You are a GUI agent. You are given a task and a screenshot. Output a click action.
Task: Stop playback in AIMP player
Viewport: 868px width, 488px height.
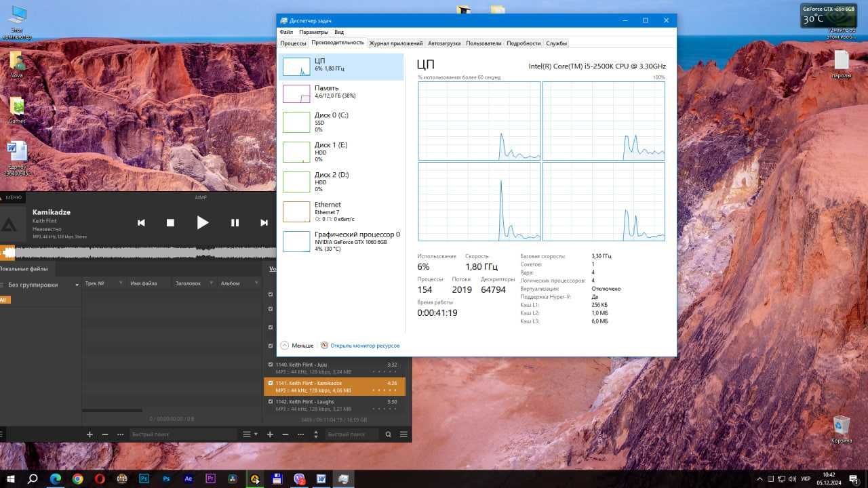(170, 222)
